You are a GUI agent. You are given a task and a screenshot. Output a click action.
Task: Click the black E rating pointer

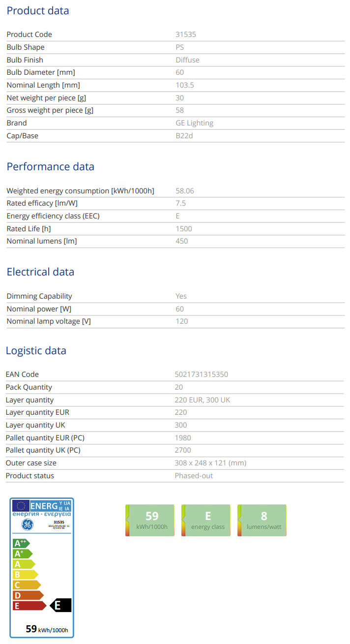(60, 605)
